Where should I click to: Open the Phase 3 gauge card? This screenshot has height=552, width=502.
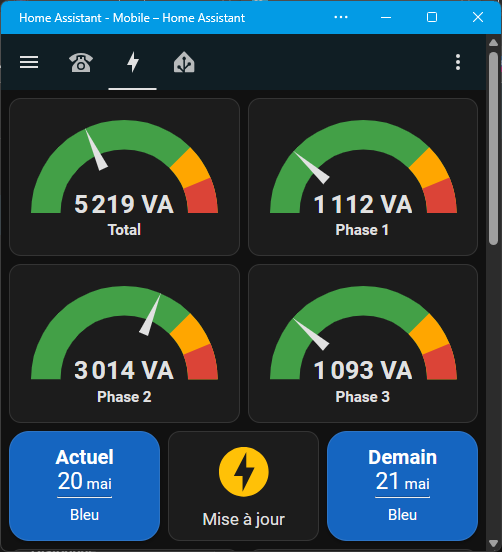coord(363,343)
